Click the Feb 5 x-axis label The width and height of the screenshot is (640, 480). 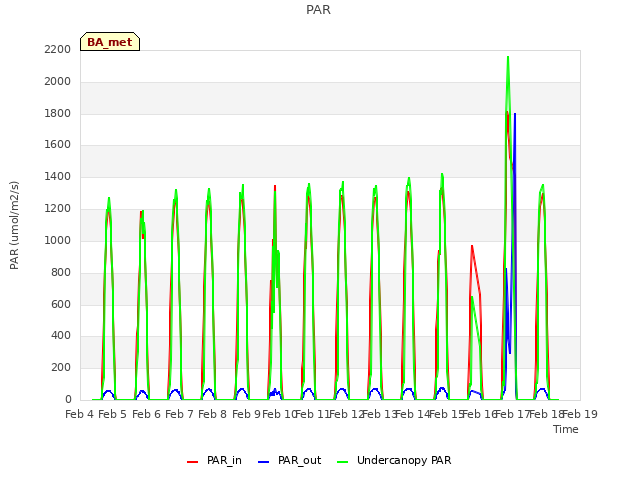click(x=113, y=414)
